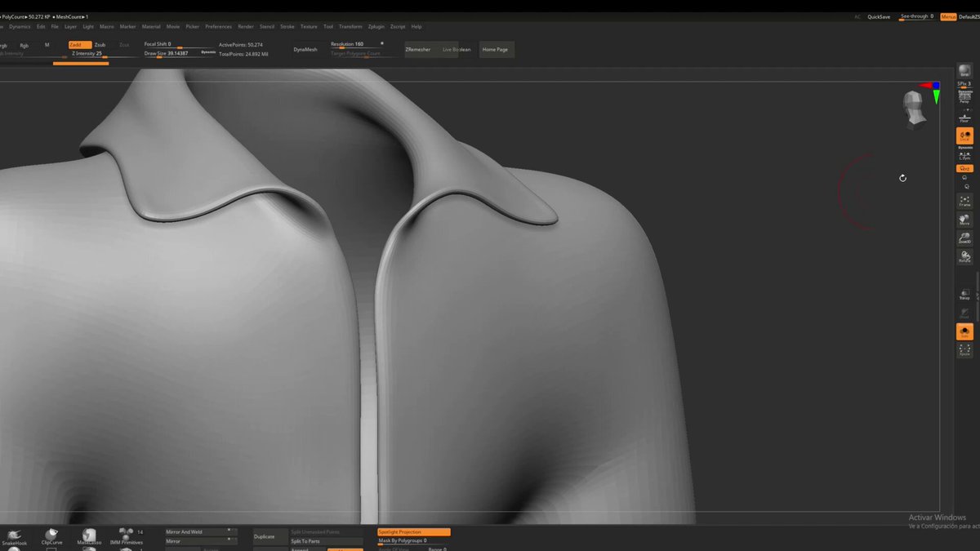The width and height of the screenshot is (980, 551).
Task: Toggle Persp perspective view
Action: coord(964,98)
